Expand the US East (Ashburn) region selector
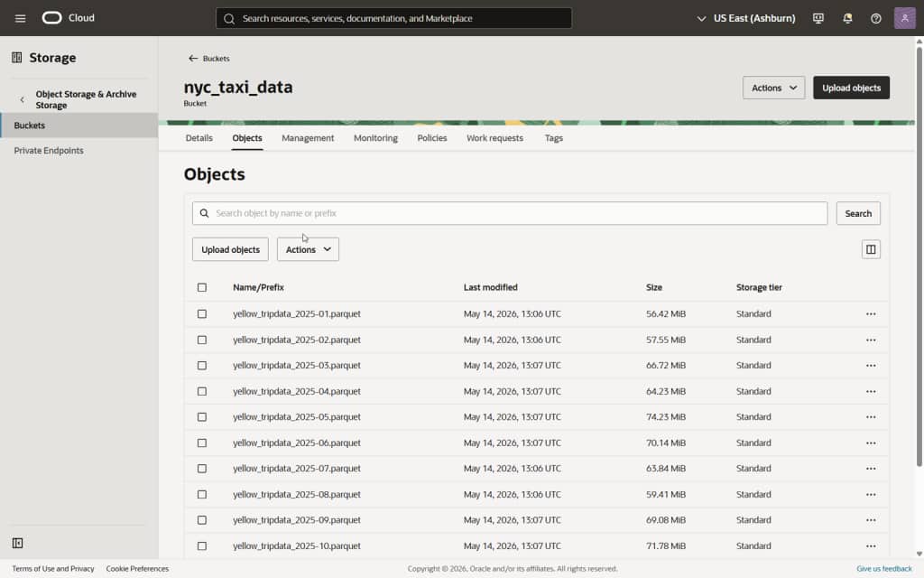The height and width of the screenshot is (578, 924). point(745,18)
